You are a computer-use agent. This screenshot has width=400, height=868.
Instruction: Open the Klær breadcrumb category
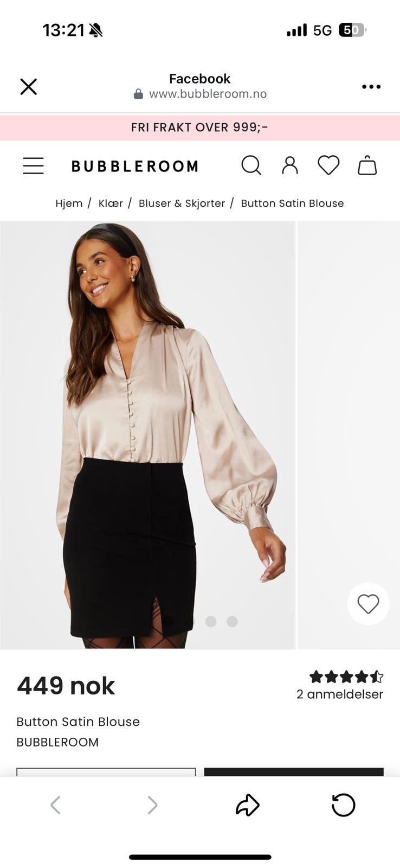111,203
